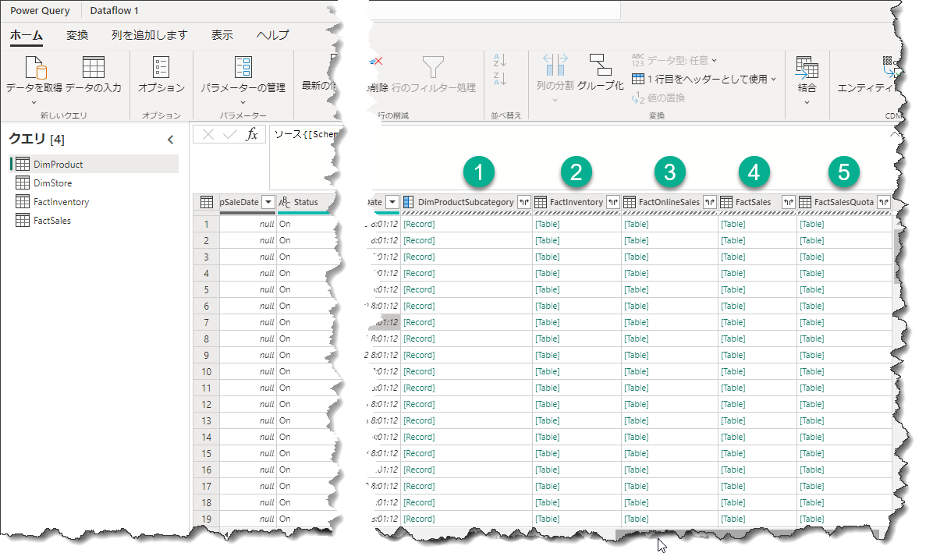Switch to the ヘルプ tab
Image resolution: width=926 pixels, height=560 pixels.
(272, 35)
